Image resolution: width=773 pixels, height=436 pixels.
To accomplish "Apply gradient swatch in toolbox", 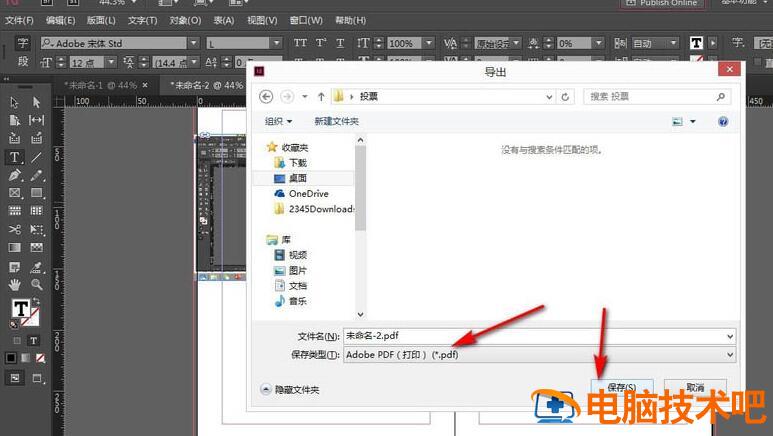I will tap(25, 358).
